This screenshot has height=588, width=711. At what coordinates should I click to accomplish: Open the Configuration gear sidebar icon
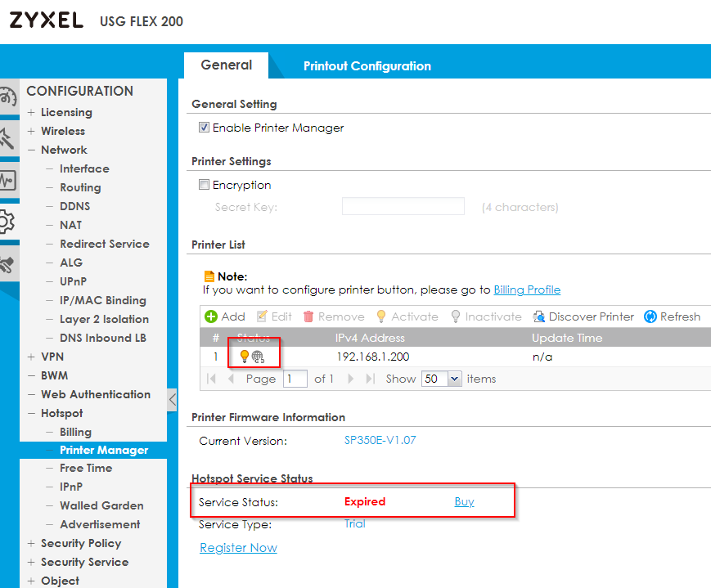(7, 221)
